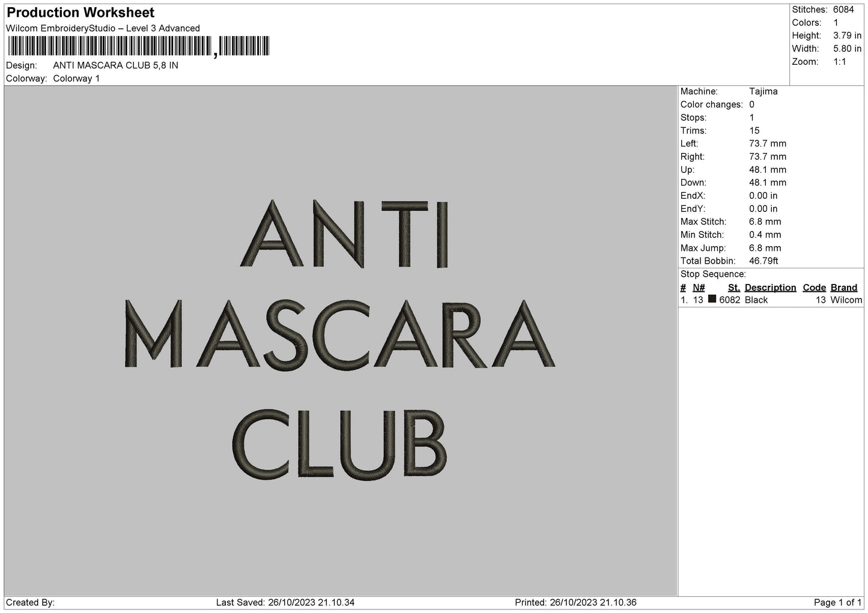Click the Production Worksheet title
Image resolution: width=868 pixels, height=613 pixels.
click(80, 13)
